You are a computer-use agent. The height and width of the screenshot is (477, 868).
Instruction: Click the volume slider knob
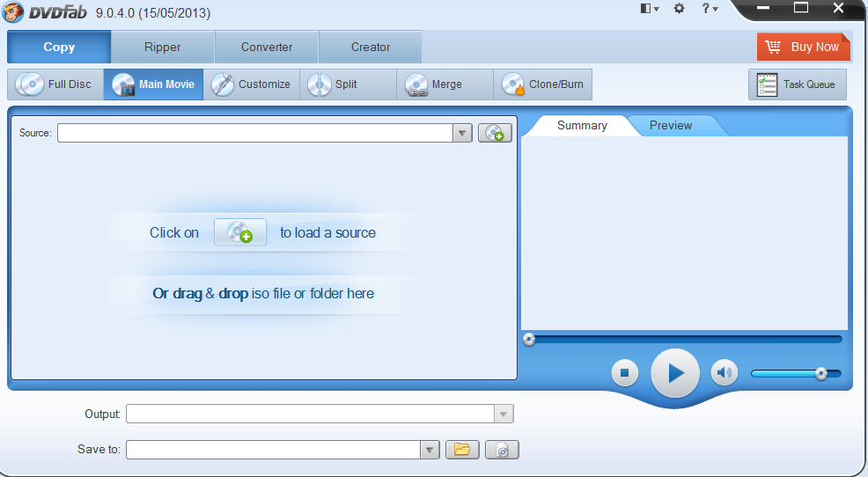821,373
